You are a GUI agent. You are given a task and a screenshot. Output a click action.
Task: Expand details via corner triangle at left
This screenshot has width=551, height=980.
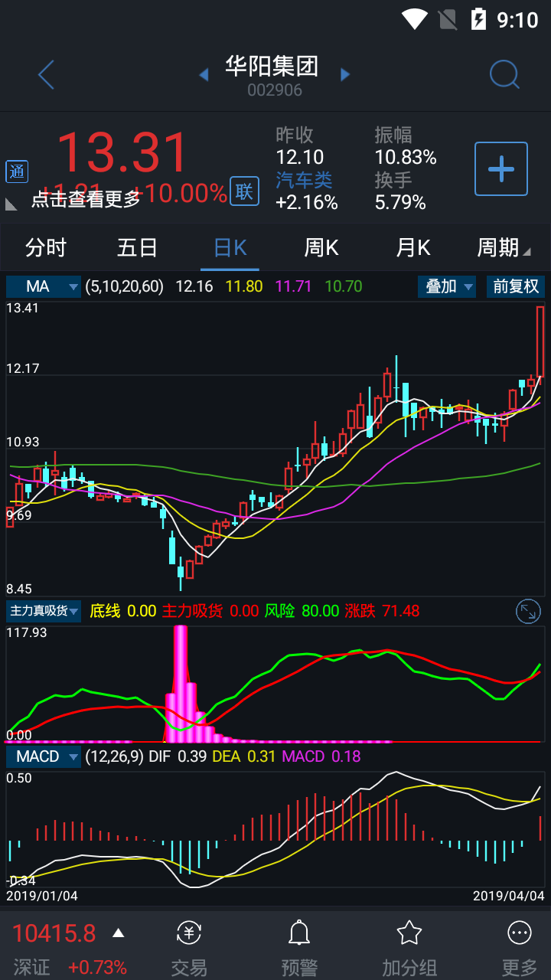(x=11, y=204)
